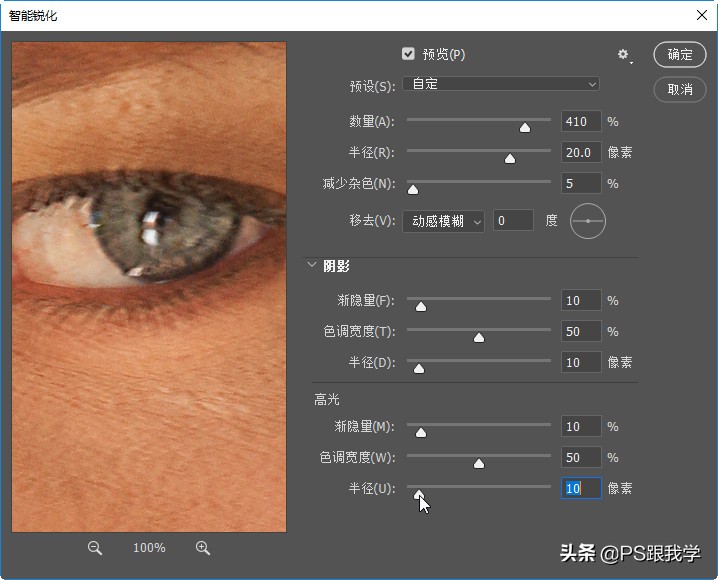Click the 半径(U) value field
Viewport: 718px width, 580px height.
click(581, 488)
